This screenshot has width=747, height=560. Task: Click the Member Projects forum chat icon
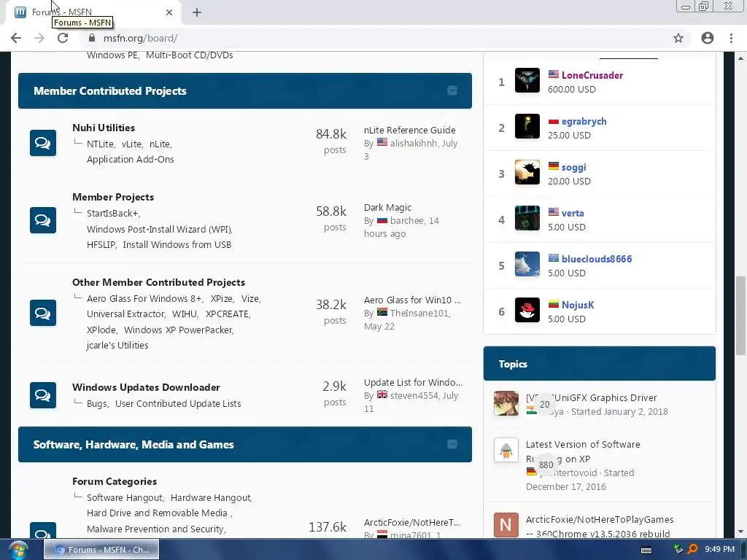click(43, 220)
